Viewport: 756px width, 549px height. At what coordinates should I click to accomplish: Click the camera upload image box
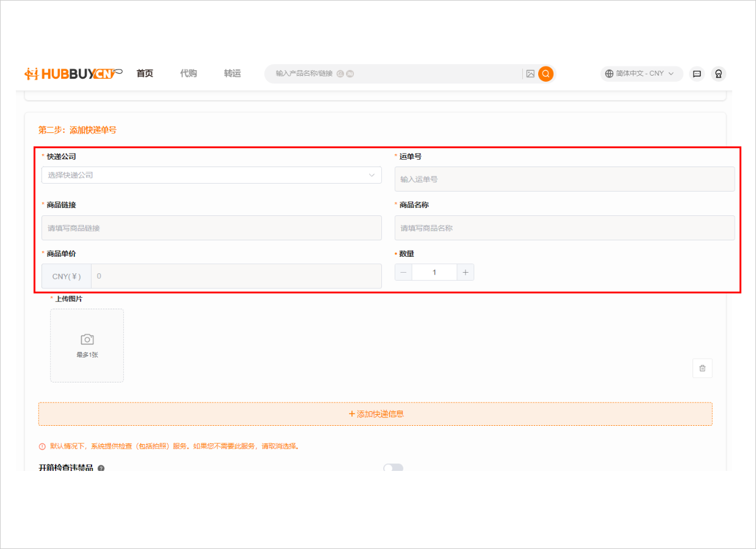point(87,345)
